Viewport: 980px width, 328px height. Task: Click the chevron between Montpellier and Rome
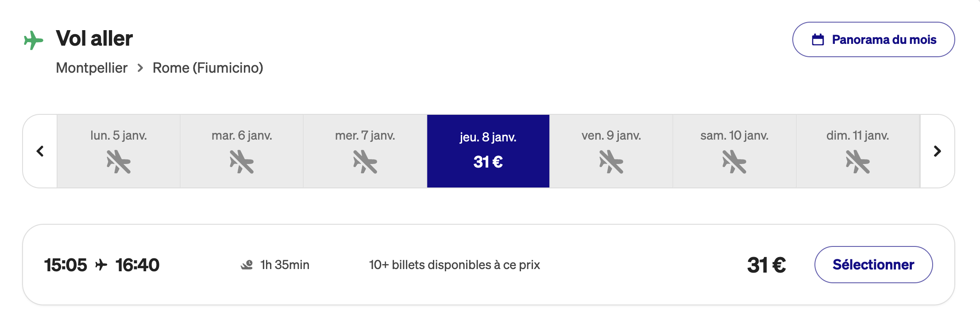pyautogui.click(x=140, y=68)
